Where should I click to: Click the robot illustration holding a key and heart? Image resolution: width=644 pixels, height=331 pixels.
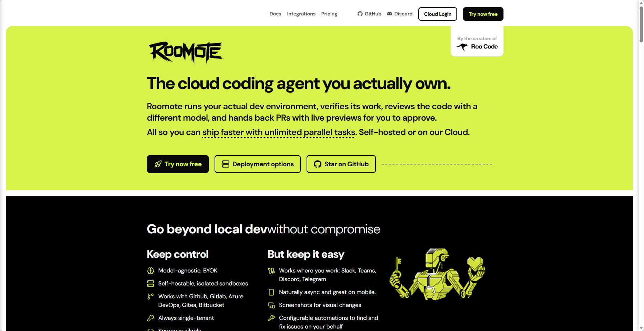437,274
